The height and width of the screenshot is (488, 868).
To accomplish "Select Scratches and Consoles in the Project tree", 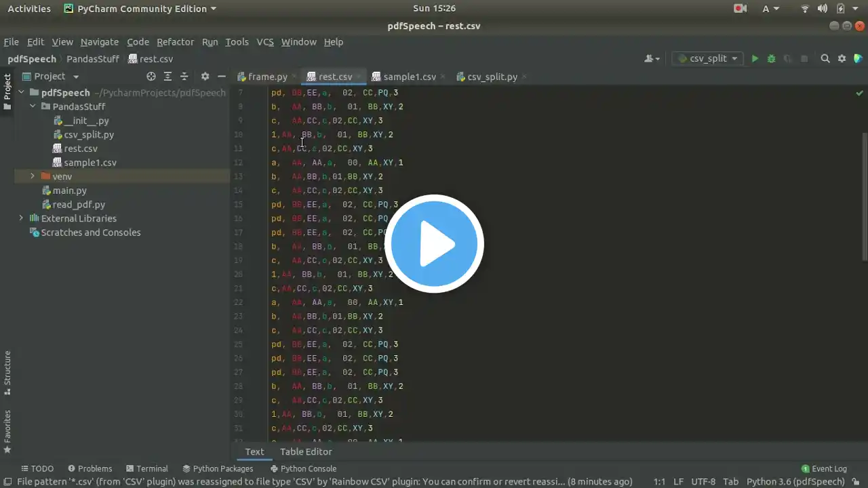I will pos(91,232).
